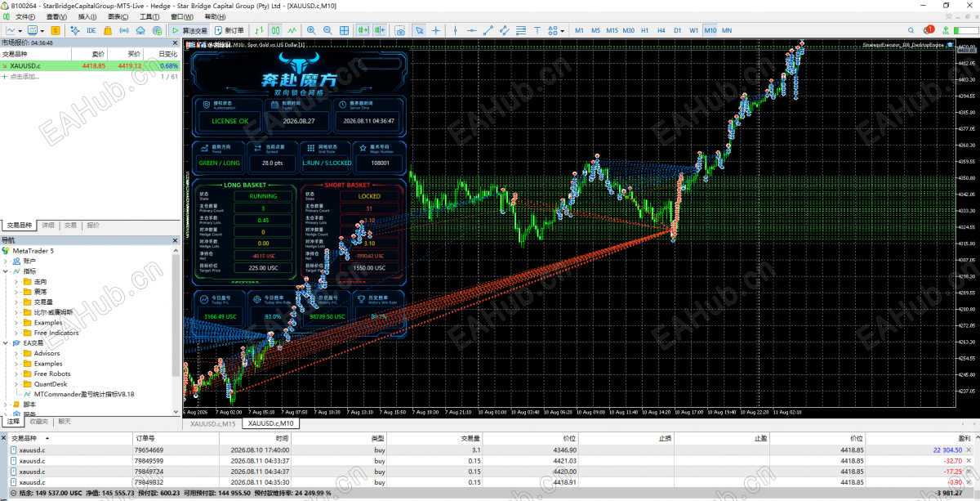This screenshot has width=980, height=501.
Task: Expand the QuantDesk folder
Action: click(16, 384)
